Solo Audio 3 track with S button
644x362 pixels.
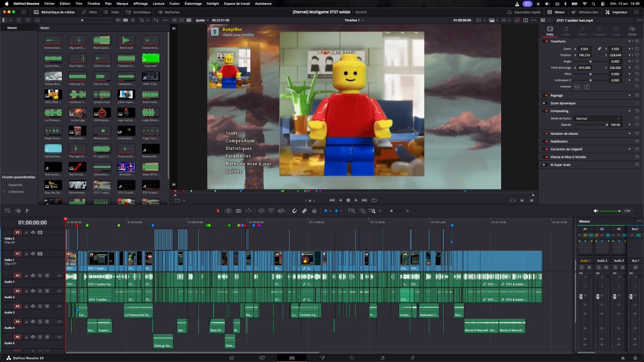40,306
